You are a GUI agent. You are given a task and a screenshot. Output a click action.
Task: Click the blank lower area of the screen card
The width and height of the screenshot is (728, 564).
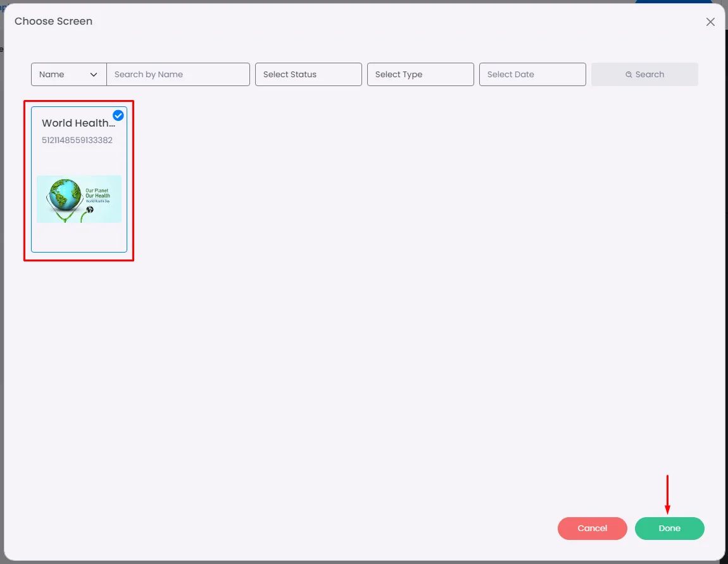pyautogui.click(x=79, y=237)
